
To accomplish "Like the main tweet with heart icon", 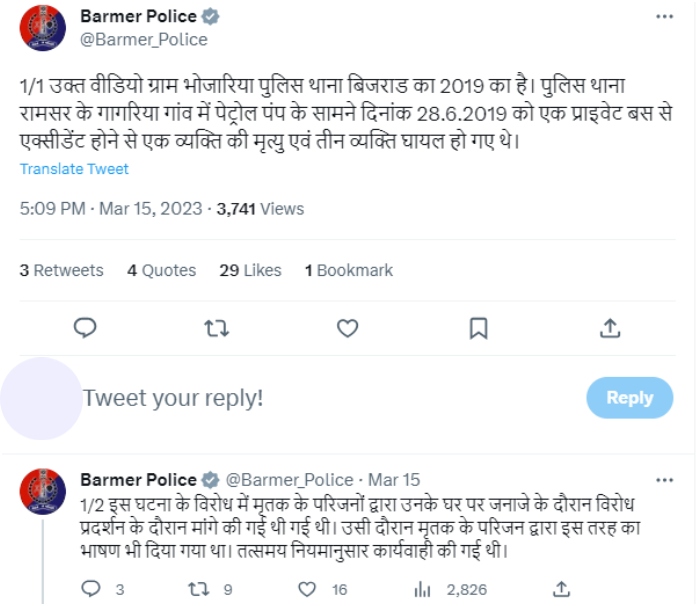I will pyautogui.click(x=347, y=328).
